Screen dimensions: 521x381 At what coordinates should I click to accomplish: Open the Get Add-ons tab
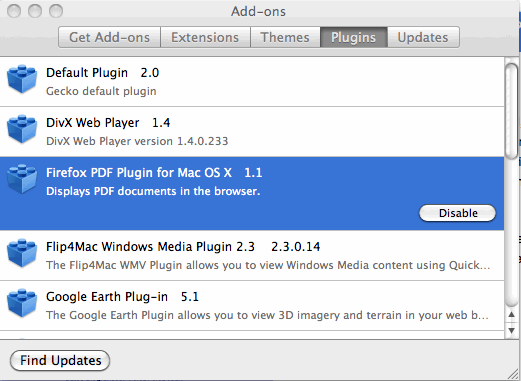[109, 37]
